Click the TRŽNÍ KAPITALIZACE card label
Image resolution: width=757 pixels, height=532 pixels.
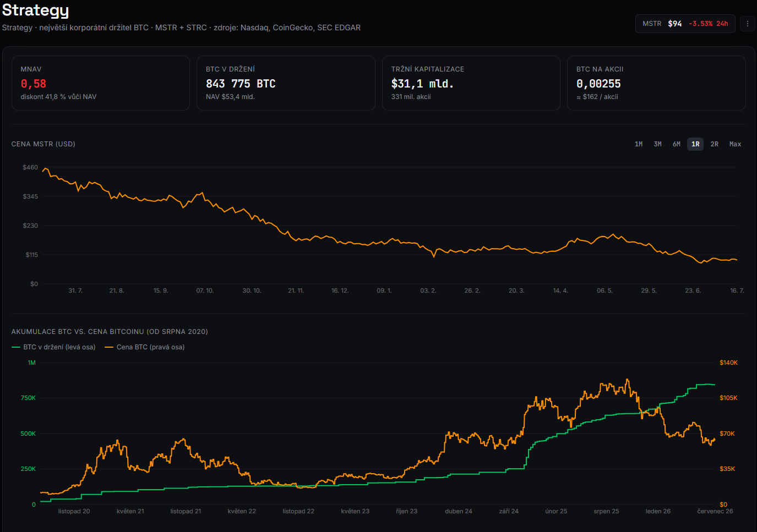[x=427, y=69]
